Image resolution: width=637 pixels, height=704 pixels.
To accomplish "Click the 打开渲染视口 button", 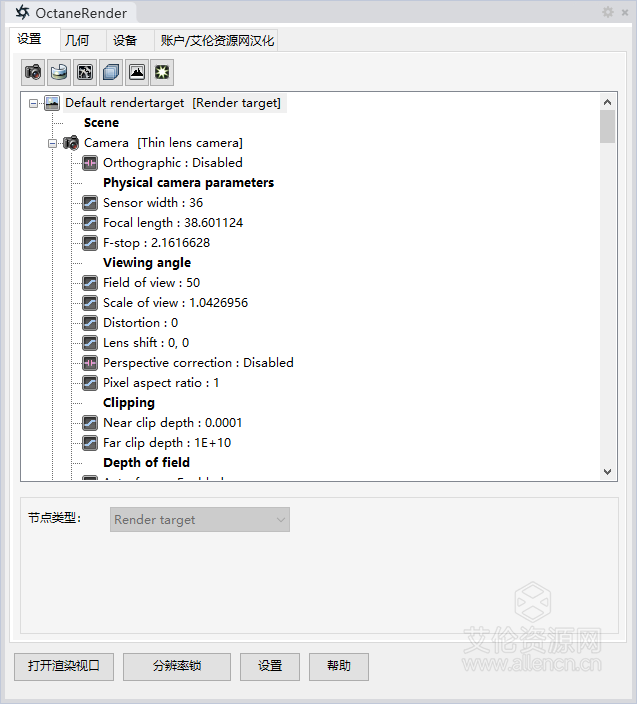I will (x=64, y=666).
